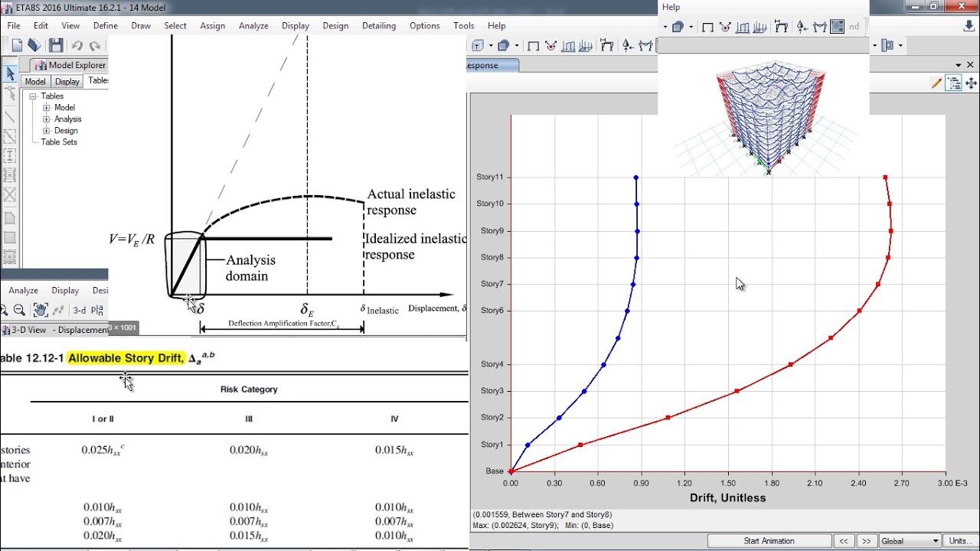Undo the last action with Undo arrow
Viewport: 980px width, 551px height.
(77, 46)
